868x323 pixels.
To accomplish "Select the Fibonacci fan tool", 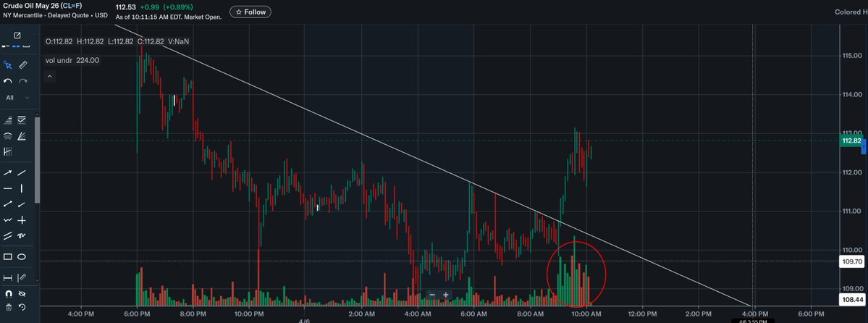I will click(x=22, y=135).
